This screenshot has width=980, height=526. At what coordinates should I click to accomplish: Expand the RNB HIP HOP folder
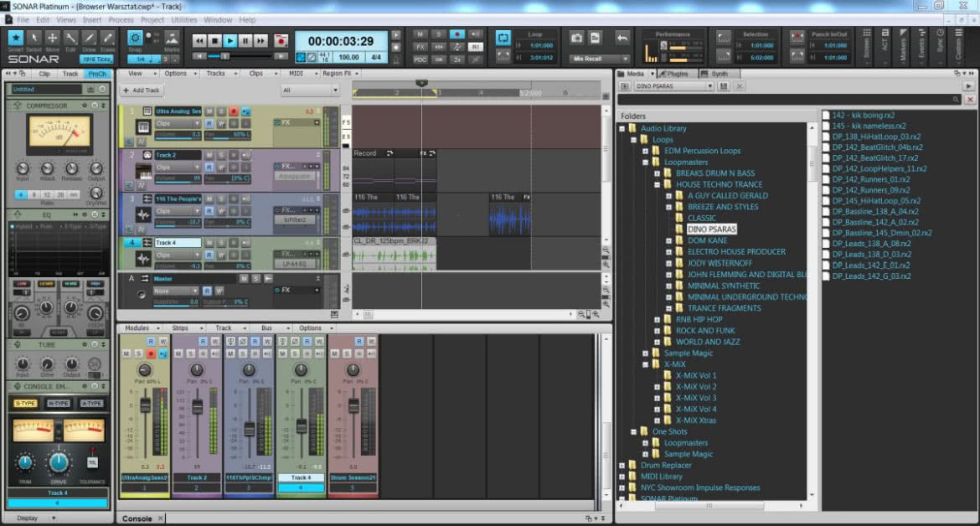tap(657, 320)
